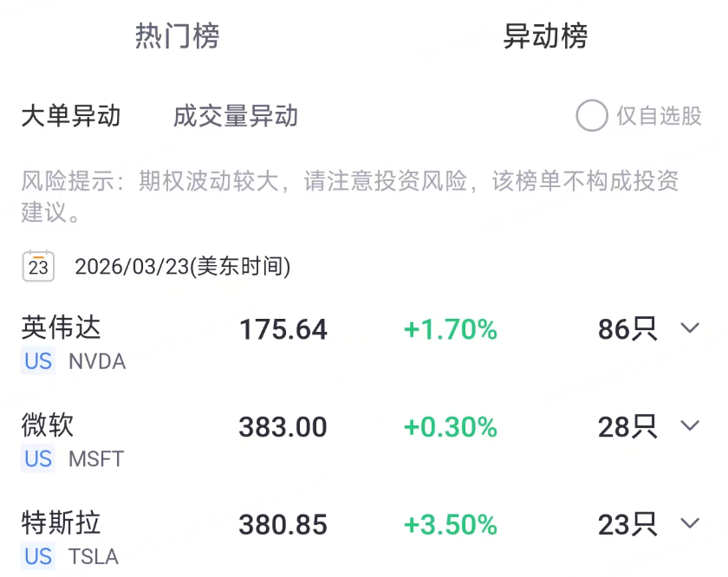Open the calendar date picker icon
The width and height of the screenshot is (728, 577).
click(38, 266)
